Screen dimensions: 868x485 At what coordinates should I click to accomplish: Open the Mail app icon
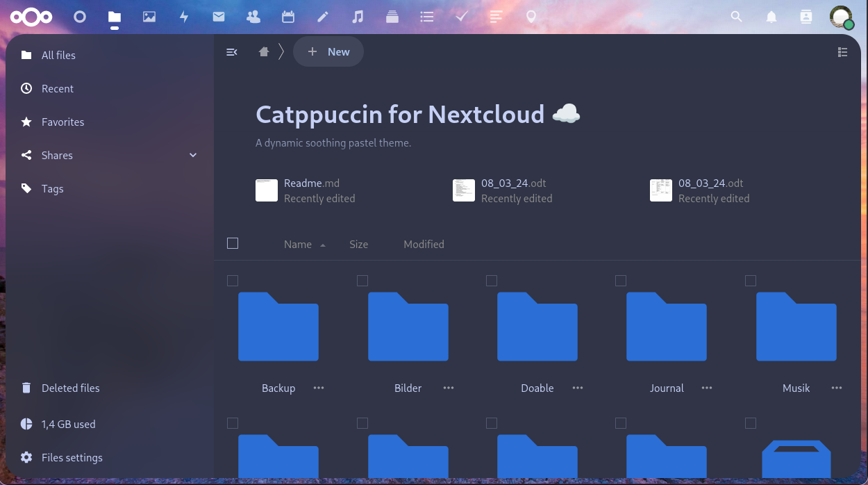pyautogui.click(x=219, y=17)
